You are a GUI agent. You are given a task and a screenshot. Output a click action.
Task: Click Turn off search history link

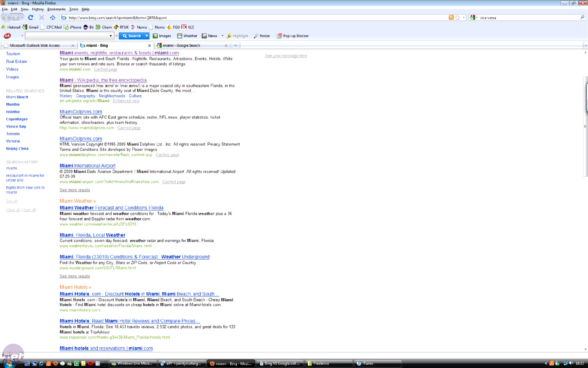(29, 210)
